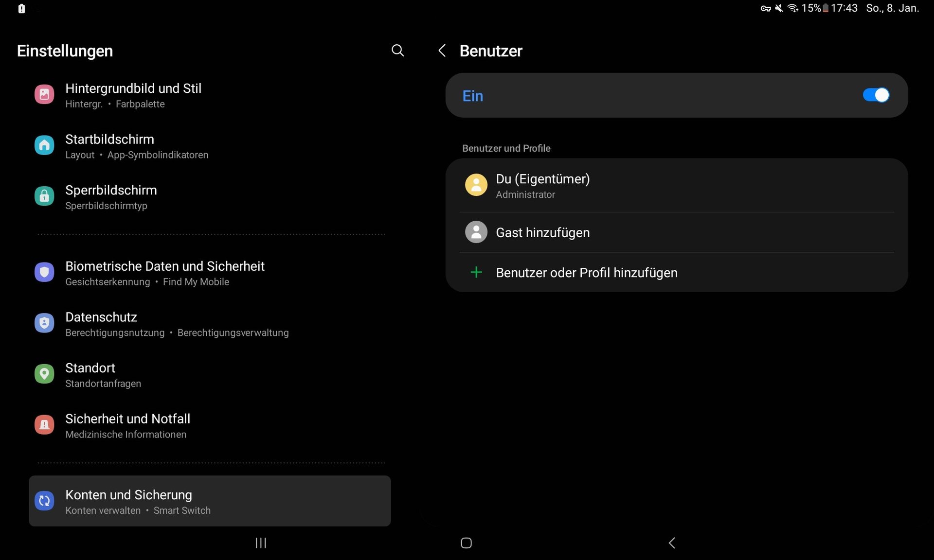Toggle the Ein multi-user switch off
This screenshot has height=560, width=934.
point(876,95)
